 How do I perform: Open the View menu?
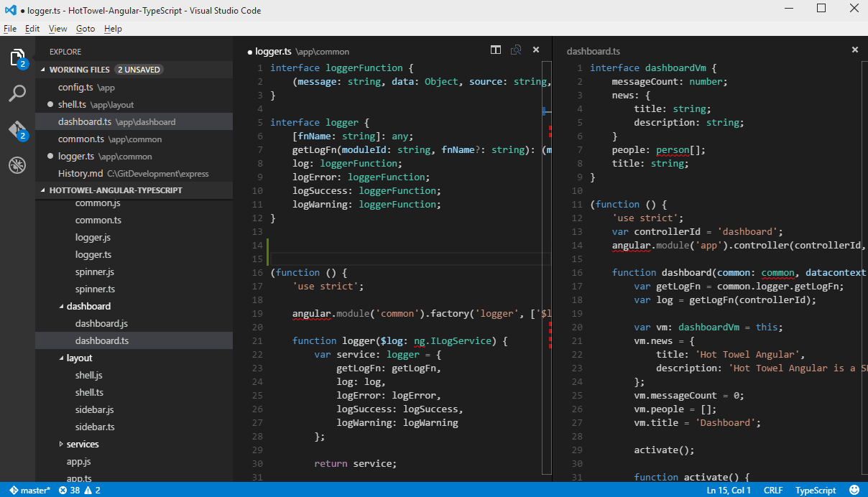tap(57, 29)
